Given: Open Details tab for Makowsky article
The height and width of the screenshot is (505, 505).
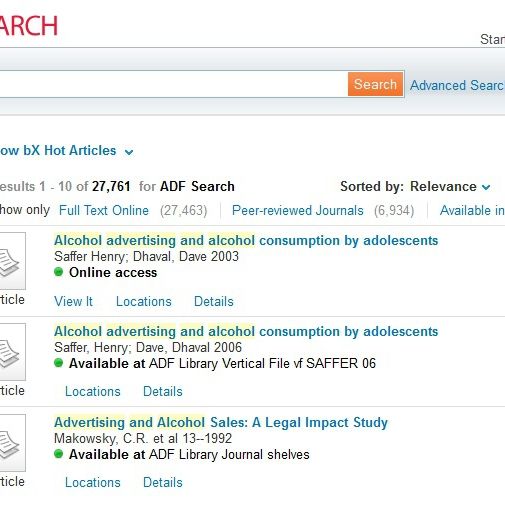Looking at the screenshot, I should (163, 482).
